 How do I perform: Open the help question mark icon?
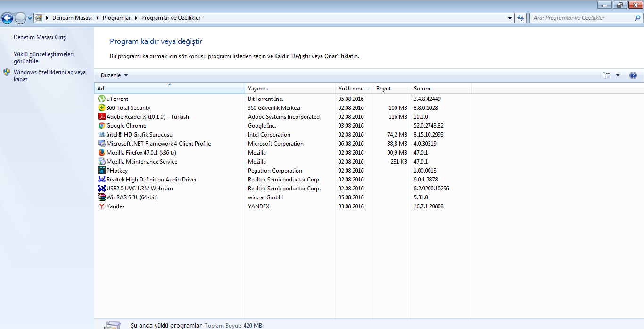click(633, 75)
